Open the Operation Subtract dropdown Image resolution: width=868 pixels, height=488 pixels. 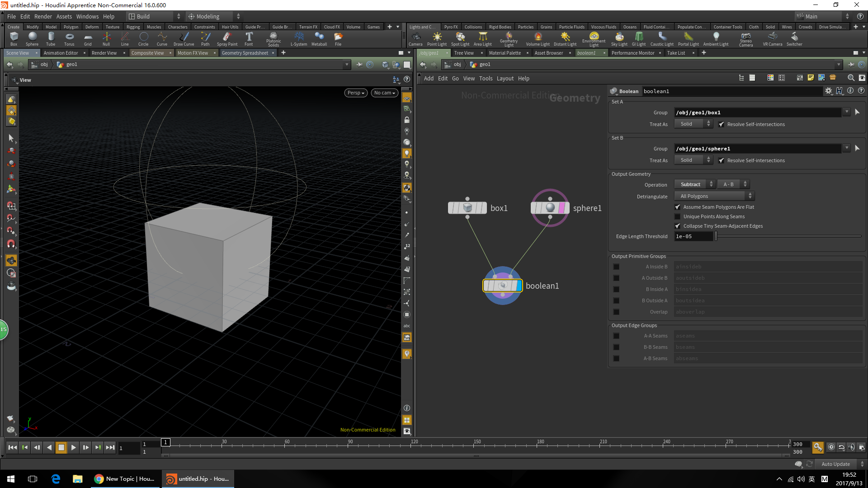click(695, 184)
